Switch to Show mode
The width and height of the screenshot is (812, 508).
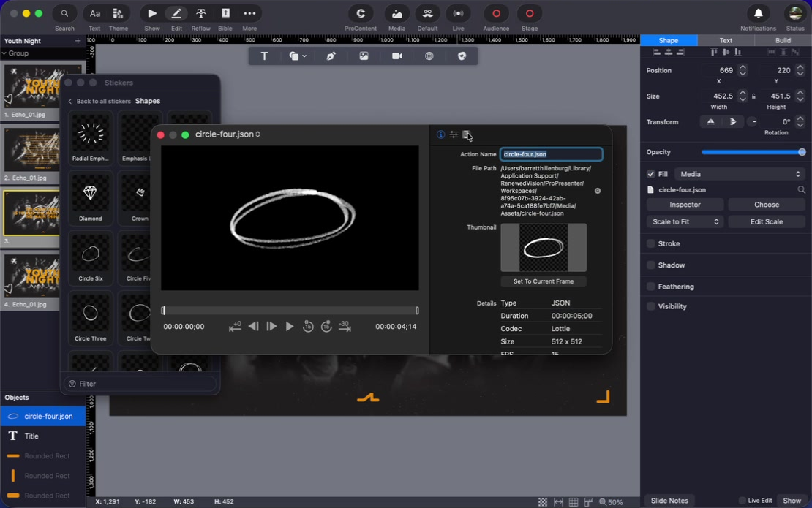[151, 13]
